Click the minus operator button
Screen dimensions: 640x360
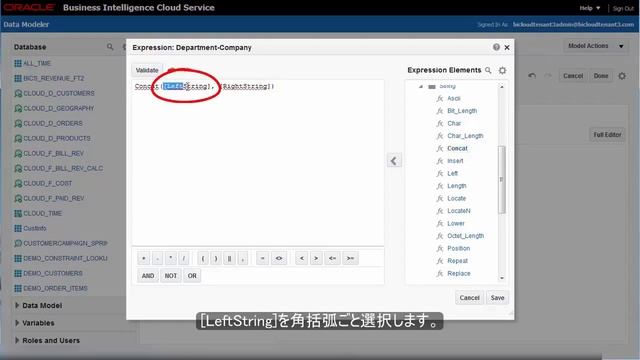(x=157, y=258)
